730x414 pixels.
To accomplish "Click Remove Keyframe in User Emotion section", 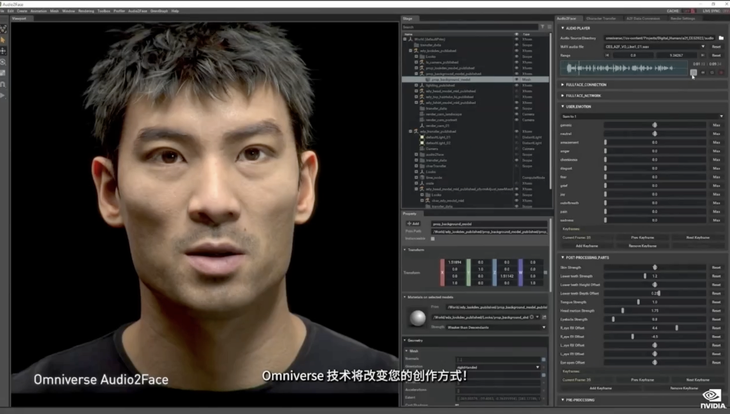I will pos(642,246).
